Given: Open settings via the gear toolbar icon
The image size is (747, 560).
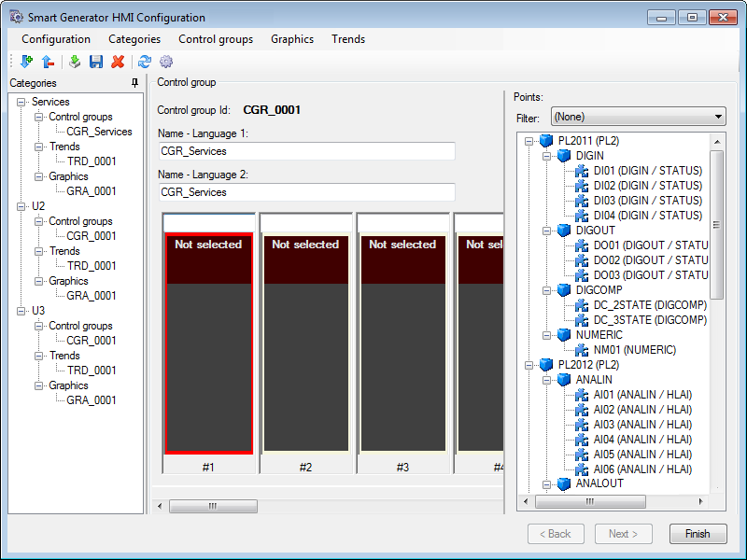Looking at the screenshot, I should click(x=166, y=62).
